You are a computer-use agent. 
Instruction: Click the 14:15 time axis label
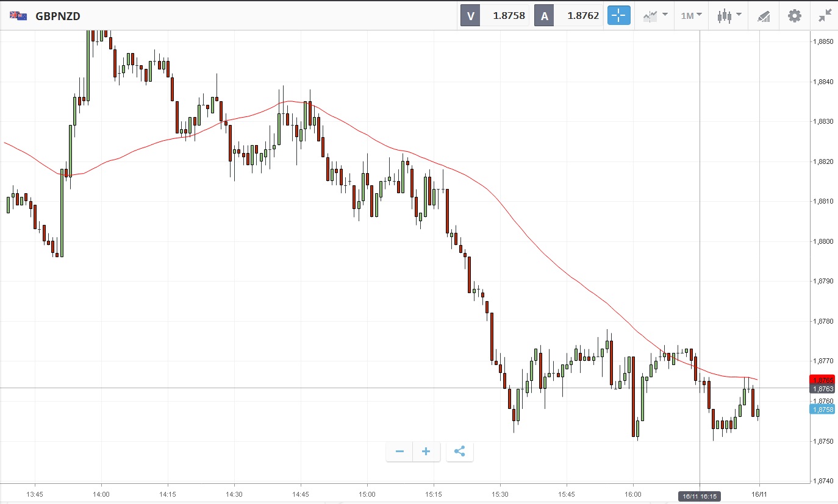pos(168,494)
